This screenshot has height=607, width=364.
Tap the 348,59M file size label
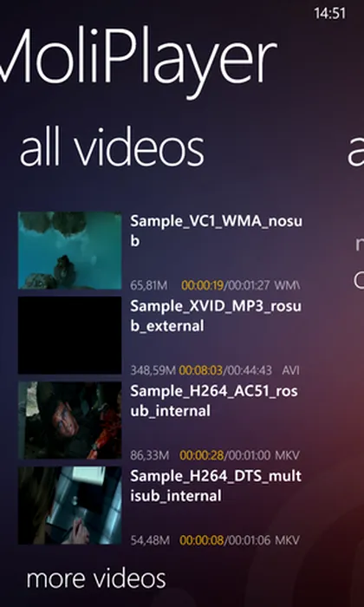point(153,370)
